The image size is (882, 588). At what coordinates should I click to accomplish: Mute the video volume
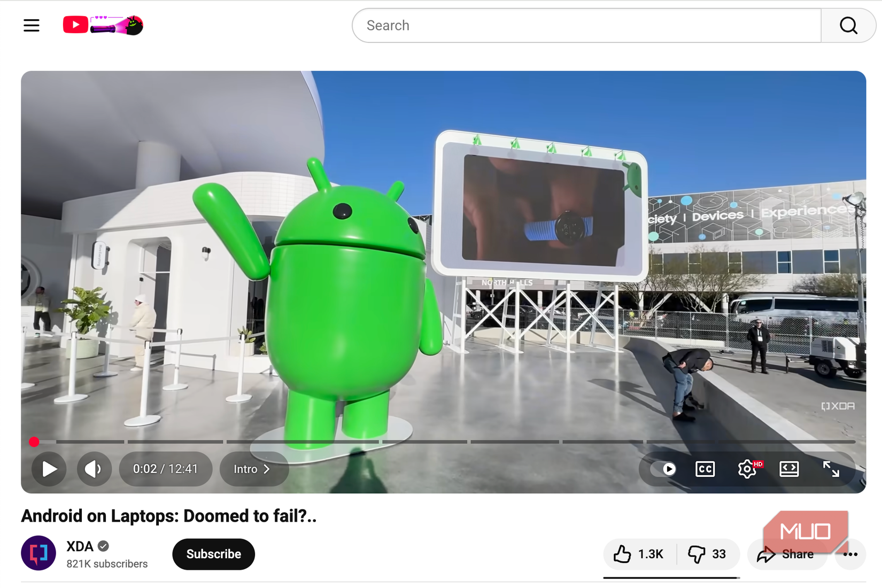coord(94,469)
